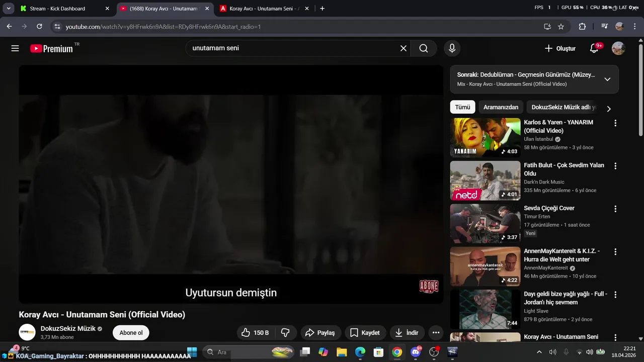
Task: Click the Kaydet save button
Action: point(365,333)
